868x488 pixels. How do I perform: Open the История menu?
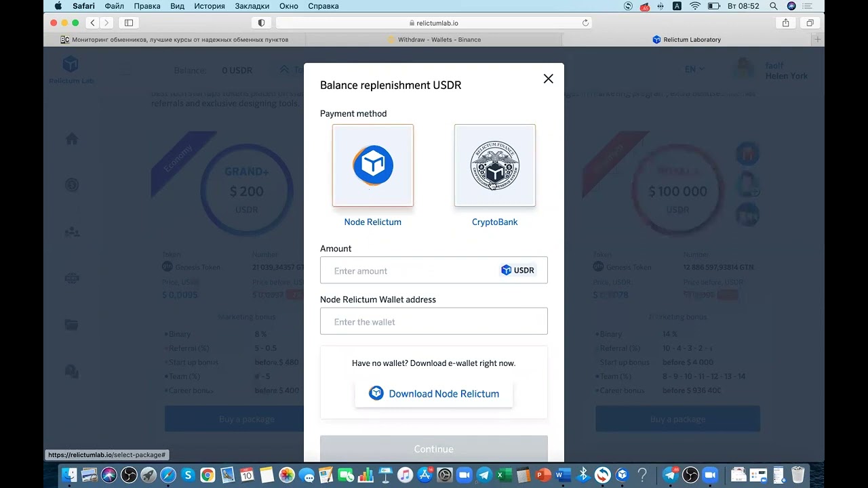click(x=210, y=6)
